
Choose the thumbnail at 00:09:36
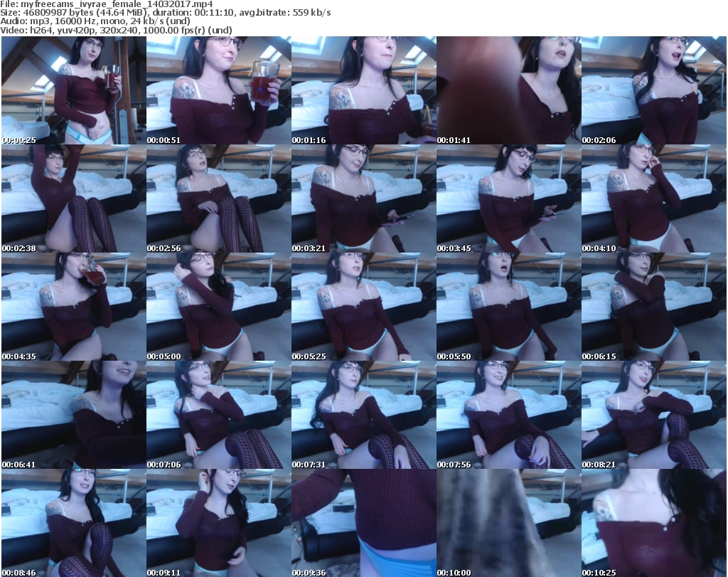pyautogui.click(x=363, y=523)
